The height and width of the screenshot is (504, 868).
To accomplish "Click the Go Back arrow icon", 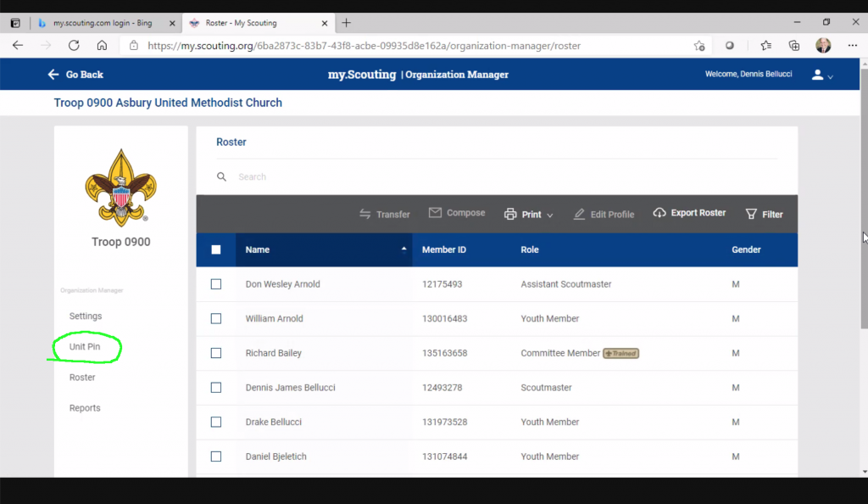I will (53, 75).
